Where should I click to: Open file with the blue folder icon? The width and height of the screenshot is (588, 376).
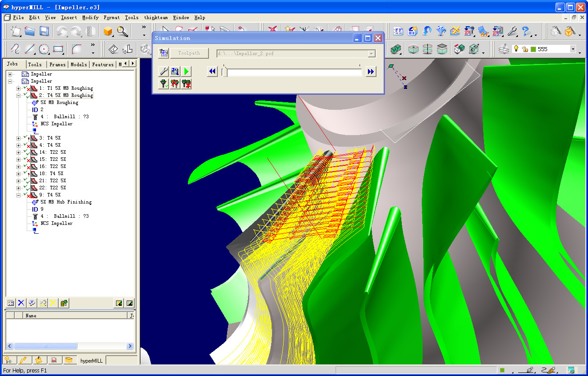[x=30, y=31]
